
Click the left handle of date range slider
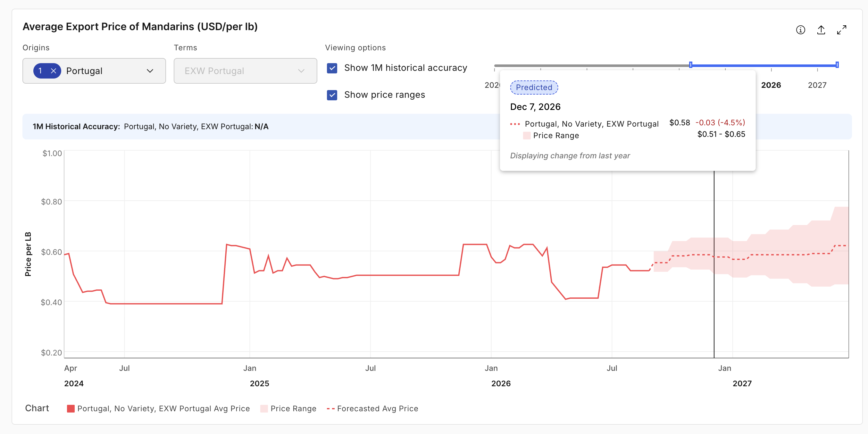click(691, 65)
